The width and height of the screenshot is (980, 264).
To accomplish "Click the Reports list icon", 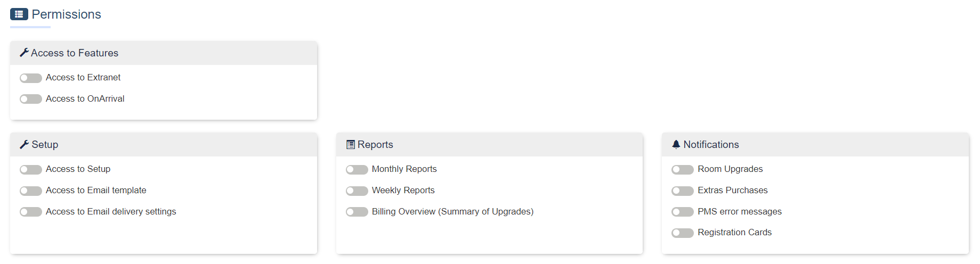I will pos(351,144).
